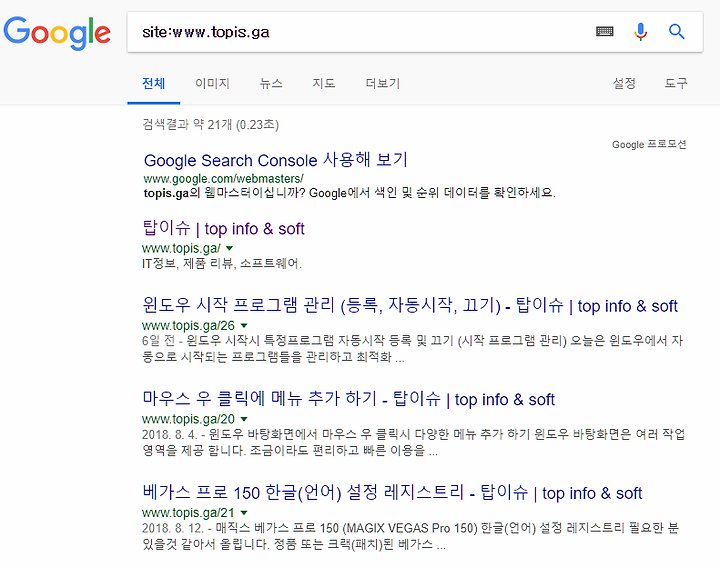The width and height of the screenshot is (720, 567).
Task: Click the snippet dated 2018. 8. 4.
Action: pyautogui.click(x=413, y=442)
